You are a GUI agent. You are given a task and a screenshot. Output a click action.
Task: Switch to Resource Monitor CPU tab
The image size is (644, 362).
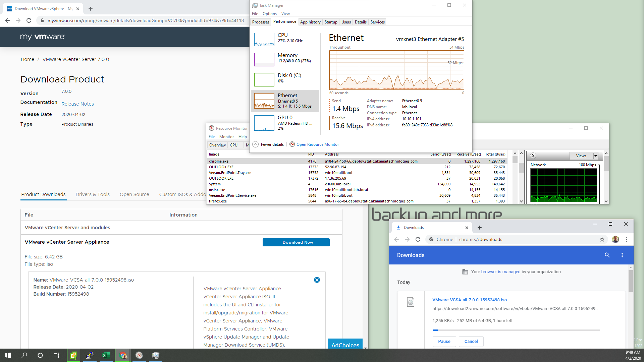[233, 145]
